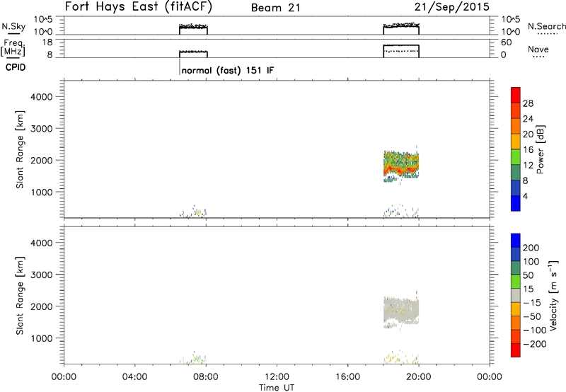The width and height of the screenshot is (566, 392).
Task: Select the 'Freq. [MHz]' axis label
Action: tap(13, 47)
